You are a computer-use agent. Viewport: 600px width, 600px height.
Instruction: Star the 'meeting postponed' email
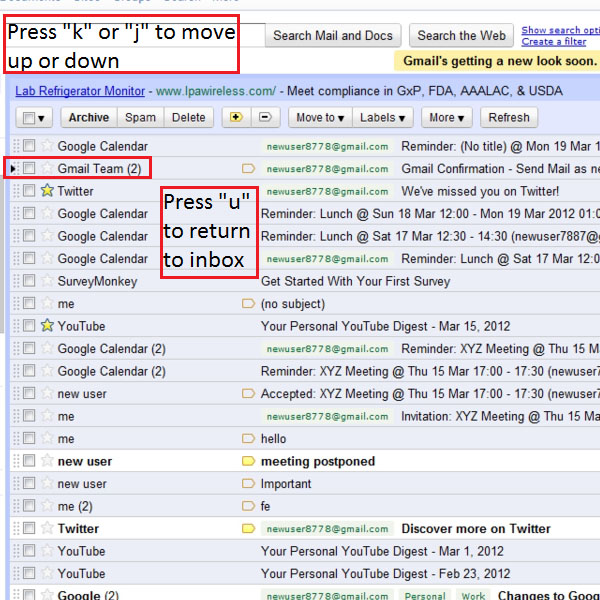(x=47, y=460)
